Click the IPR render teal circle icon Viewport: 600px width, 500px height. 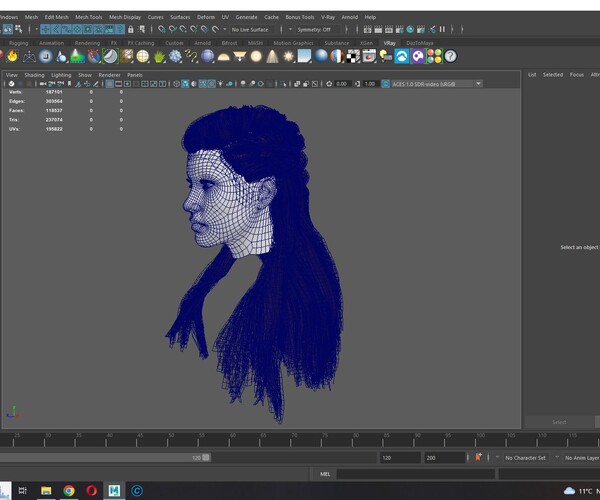[x=410, y=29]
